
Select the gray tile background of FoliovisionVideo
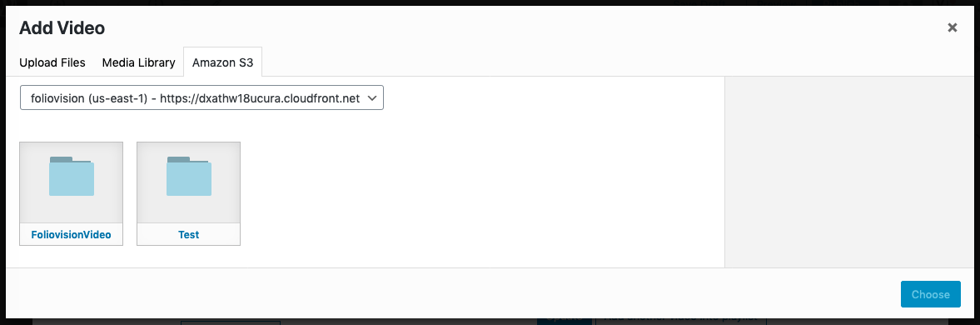[72, 182]
